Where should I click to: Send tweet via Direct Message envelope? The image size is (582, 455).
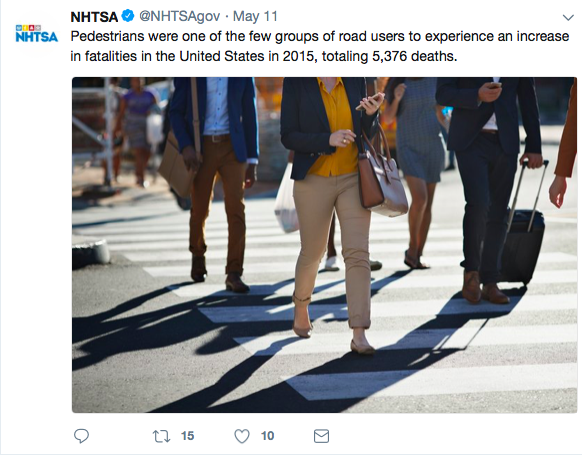pos(321,436)
